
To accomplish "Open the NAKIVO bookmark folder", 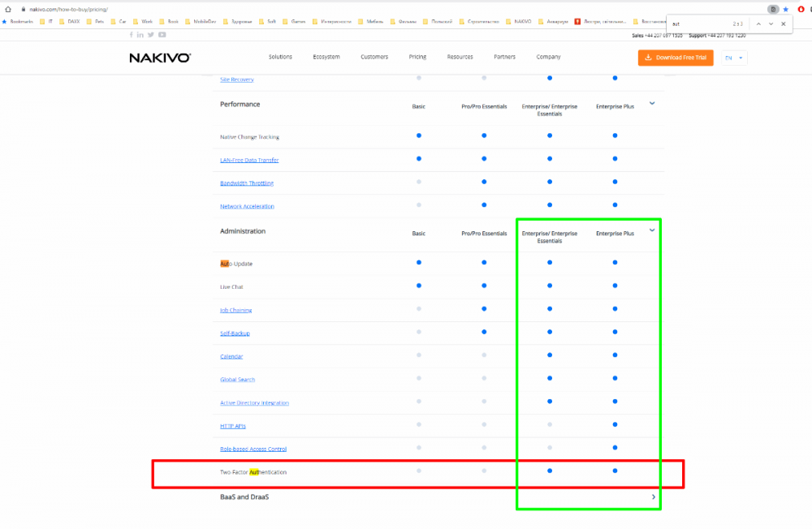I will 518,22.
